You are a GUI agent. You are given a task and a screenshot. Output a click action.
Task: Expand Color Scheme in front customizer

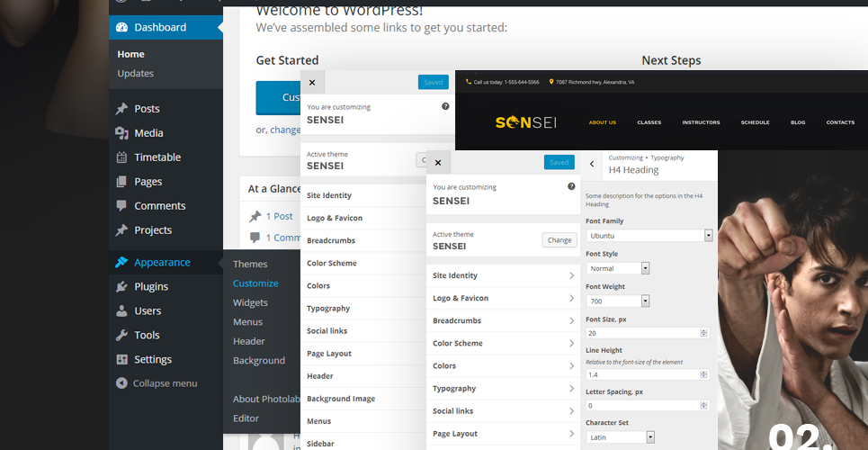coord(503,343)
